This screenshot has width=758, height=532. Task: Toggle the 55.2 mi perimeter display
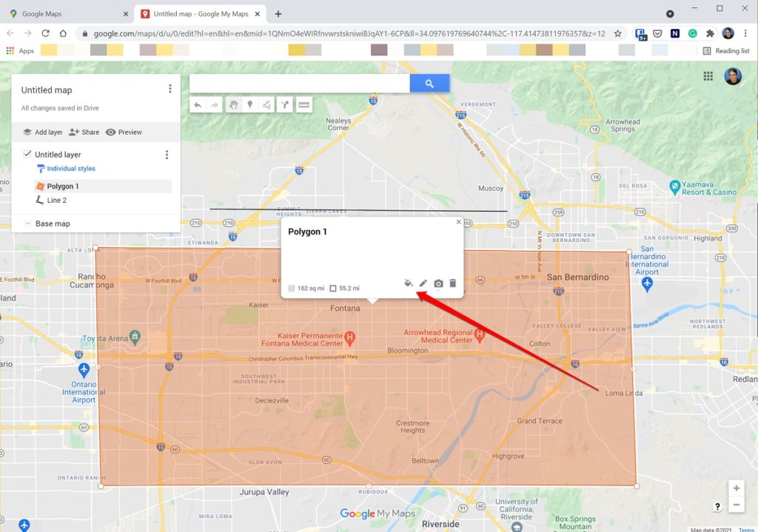pos(334,287)
